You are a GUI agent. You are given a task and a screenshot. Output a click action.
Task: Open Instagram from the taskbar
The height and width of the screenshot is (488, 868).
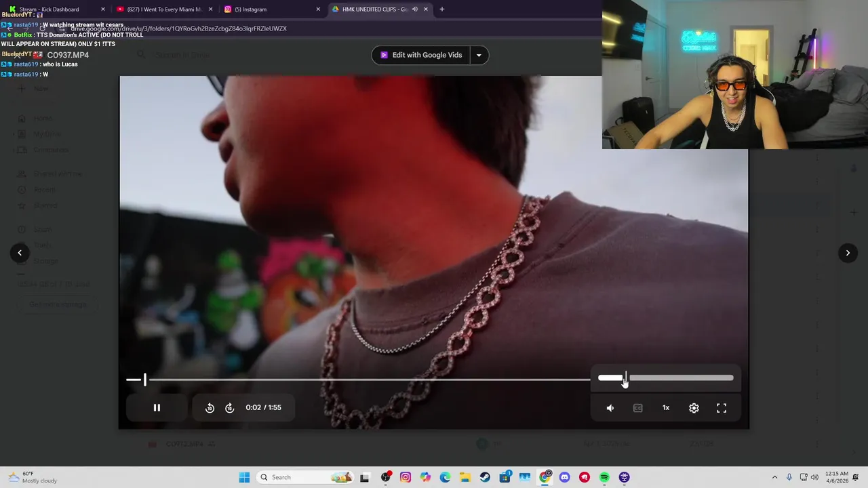406,477
